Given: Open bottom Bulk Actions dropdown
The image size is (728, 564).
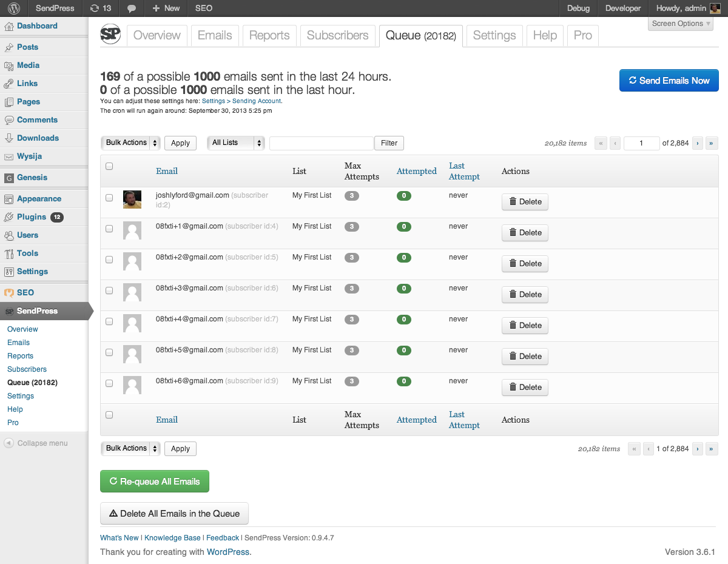Looking at the screenshot, I should (x=130, y=448).
